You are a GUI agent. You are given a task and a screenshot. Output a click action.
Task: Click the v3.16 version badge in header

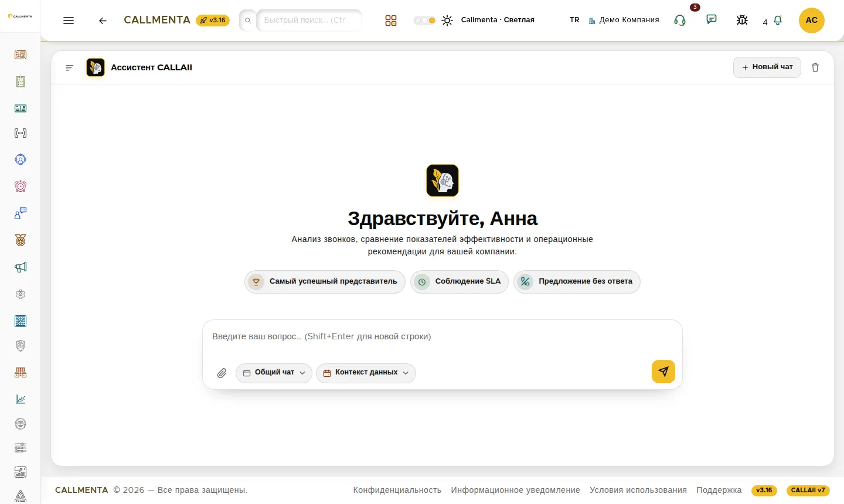coord(213,21)
